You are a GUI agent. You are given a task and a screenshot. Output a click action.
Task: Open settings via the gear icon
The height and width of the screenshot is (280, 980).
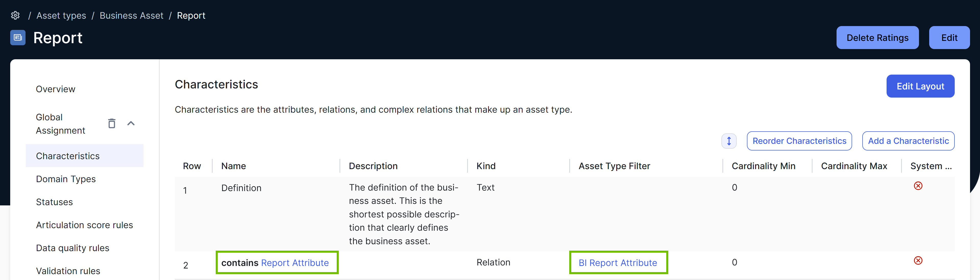pos(15,15)
